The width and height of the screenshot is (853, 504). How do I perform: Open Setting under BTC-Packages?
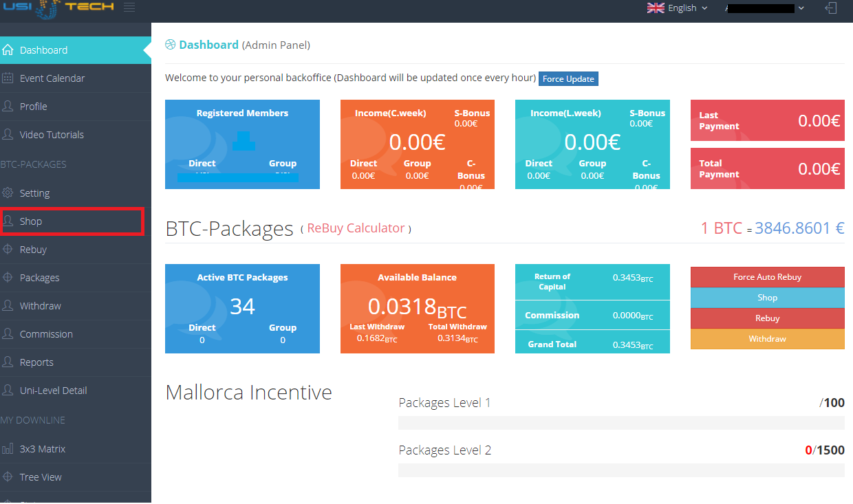pos(76,193)
